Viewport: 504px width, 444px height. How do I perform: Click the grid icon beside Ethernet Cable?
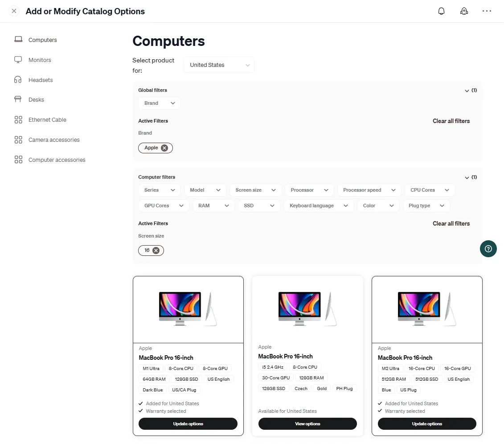tap(18, 119)
